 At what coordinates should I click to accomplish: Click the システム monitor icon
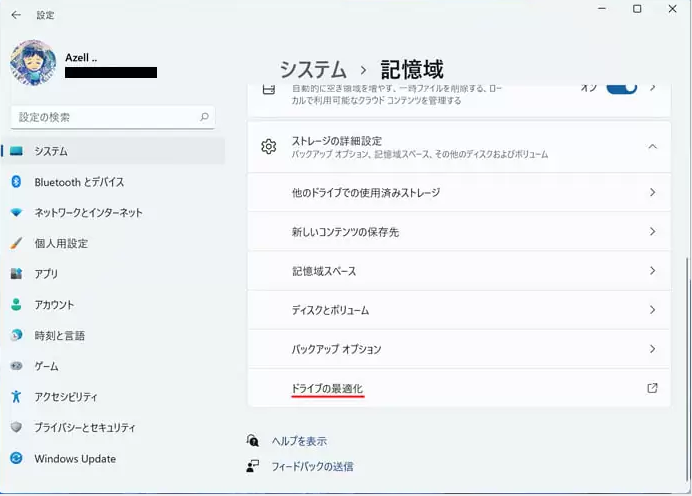click(16, 151)
